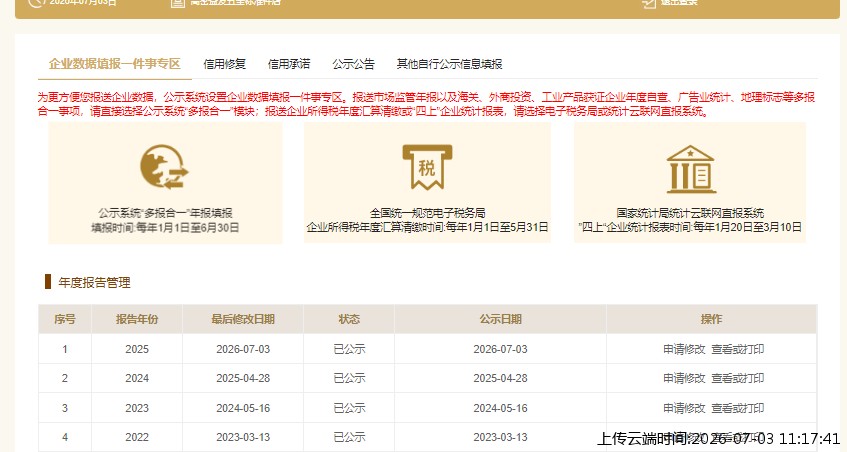Click serial number 4 in the table
The width and height of the screenshot is (847, 452).
coord(65,437)
